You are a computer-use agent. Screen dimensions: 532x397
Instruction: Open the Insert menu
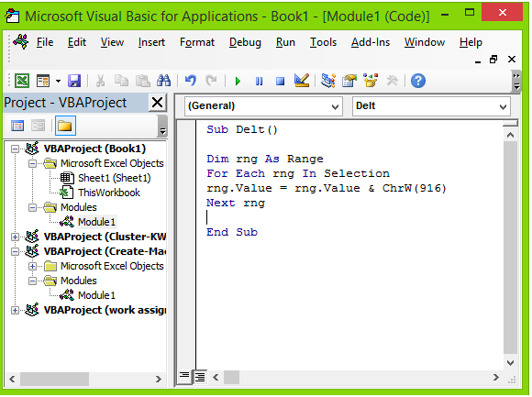pyautogui.click(x=151, y=42)
